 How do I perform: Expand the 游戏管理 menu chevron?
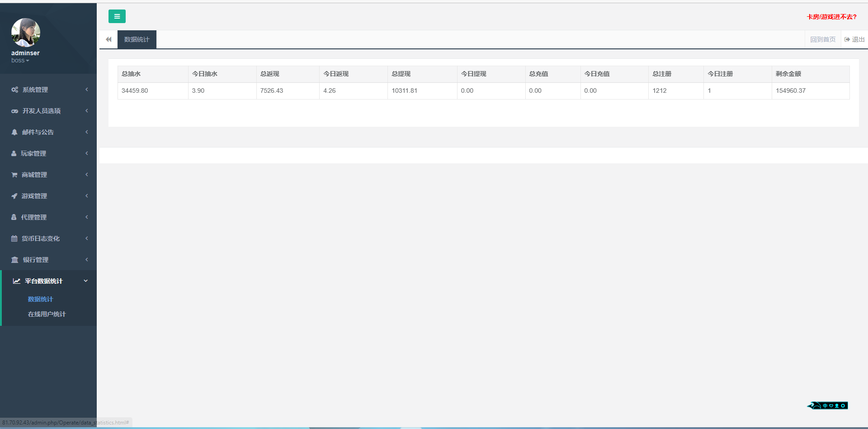click(x=86, y=196)
